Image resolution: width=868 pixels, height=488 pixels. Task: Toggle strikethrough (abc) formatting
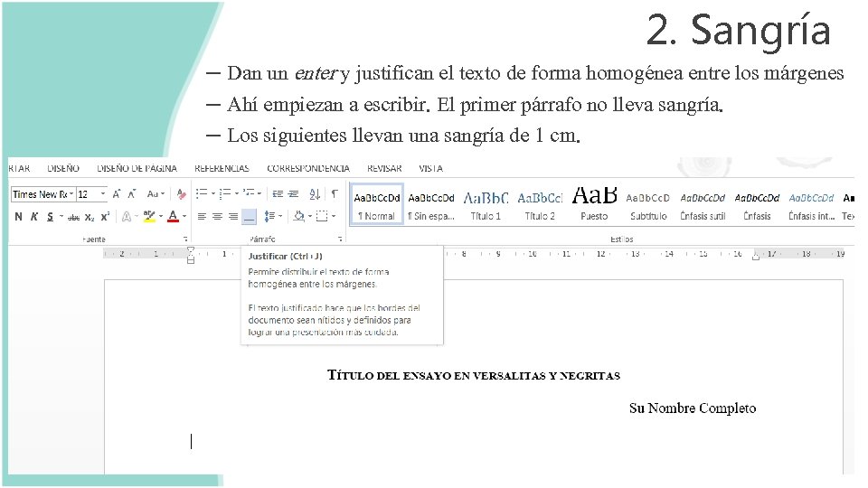[x=73, y=217]
